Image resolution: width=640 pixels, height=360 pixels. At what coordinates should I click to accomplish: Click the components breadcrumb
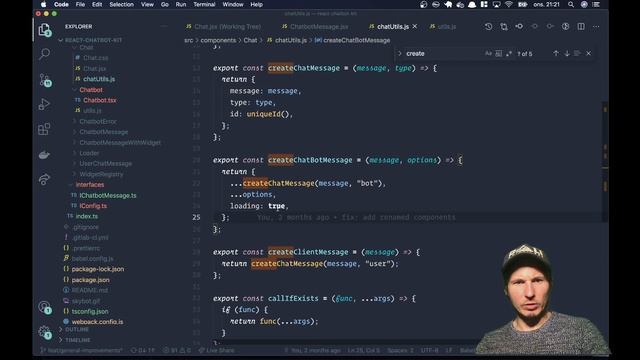218,40
